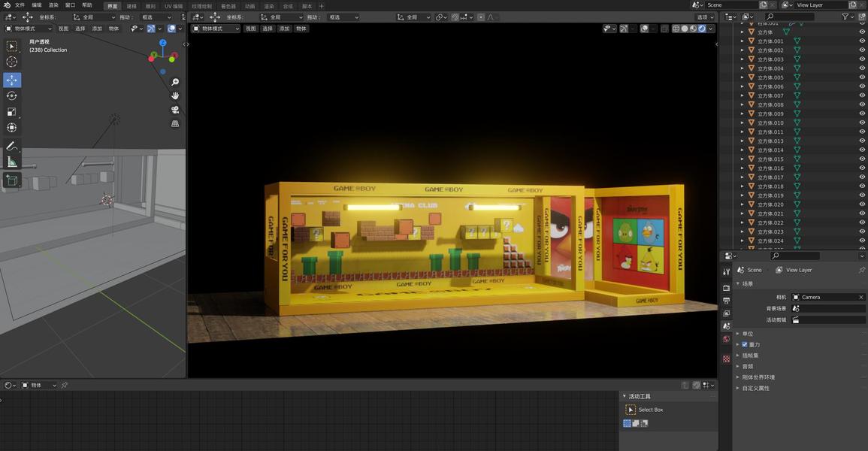
Task: Open World properties tab (red globe)
Action: (x=726, y=339)
